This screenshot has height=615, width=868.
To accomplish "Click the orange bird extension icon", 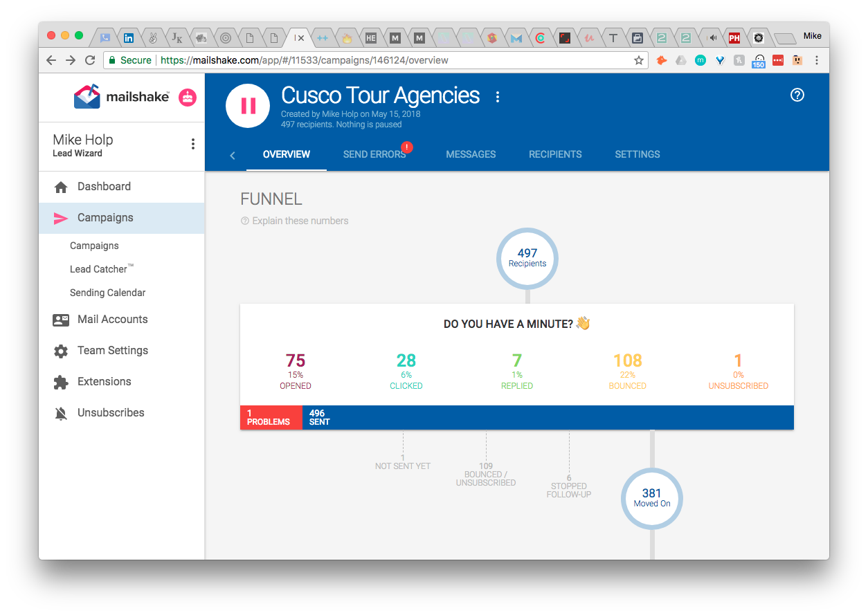I will click(662, 60).
